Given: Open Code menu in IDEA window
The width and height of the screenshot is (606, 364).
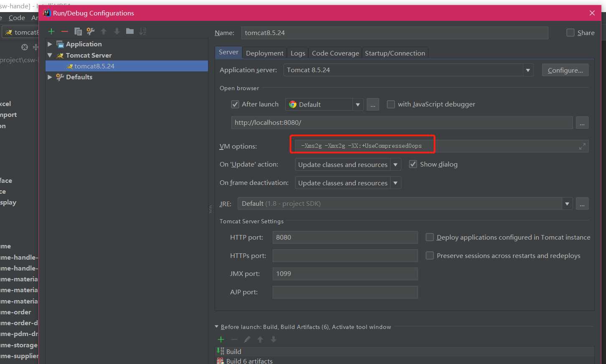Looking at the screenshot, I should point(17,18).
